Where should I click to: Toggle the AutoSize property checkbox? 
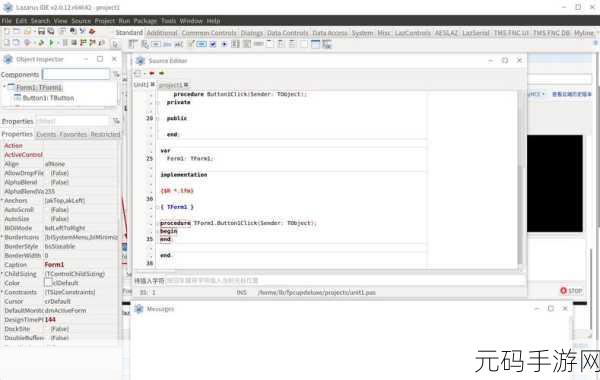47,219
